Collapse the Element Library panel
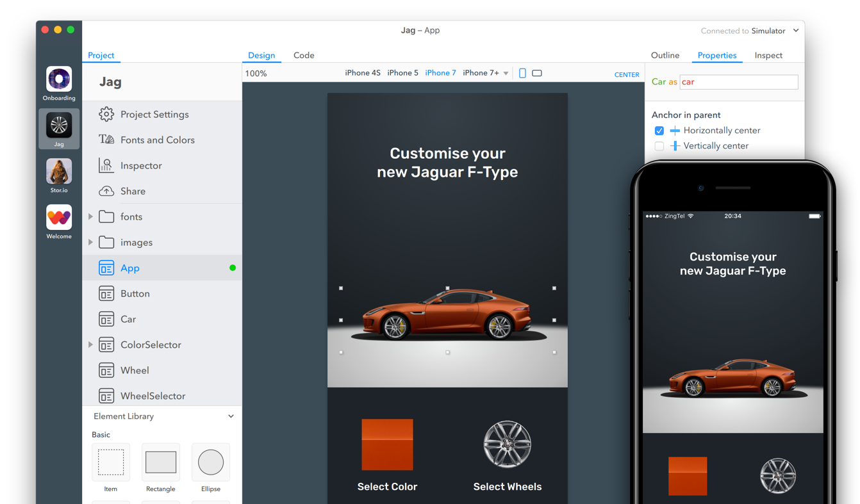The image size is (860, 504). (x=231, y=416)
